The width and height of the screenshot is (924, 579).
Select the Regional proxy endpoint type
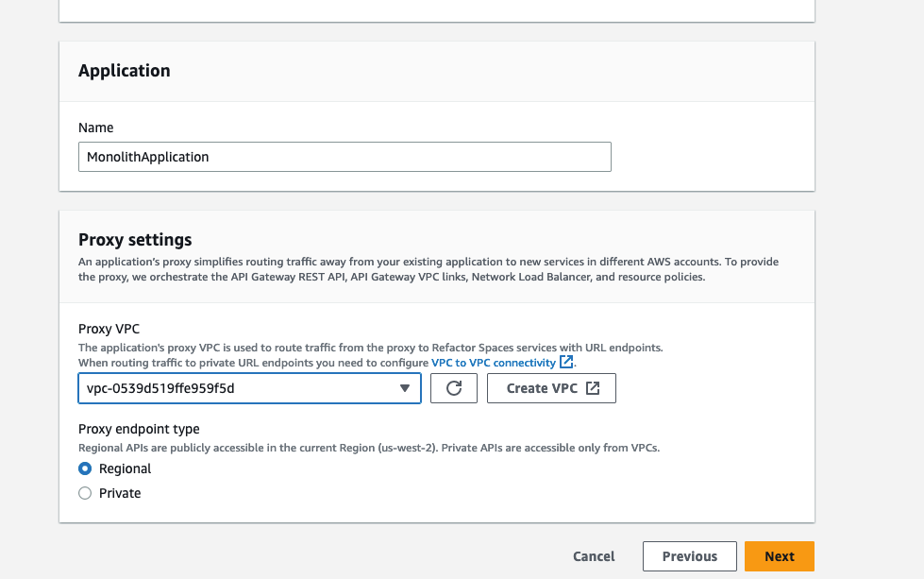85,468
